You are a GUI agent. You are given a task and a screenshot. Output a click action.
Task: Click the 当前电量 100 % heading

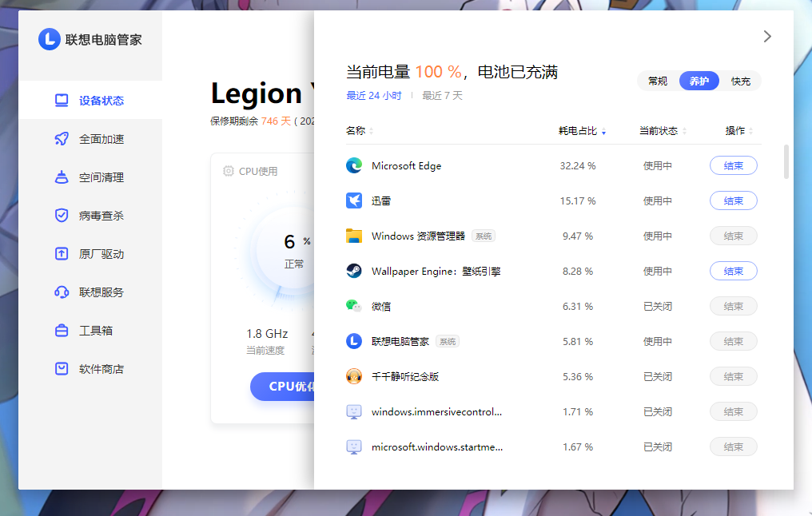(x=404, y=71)
